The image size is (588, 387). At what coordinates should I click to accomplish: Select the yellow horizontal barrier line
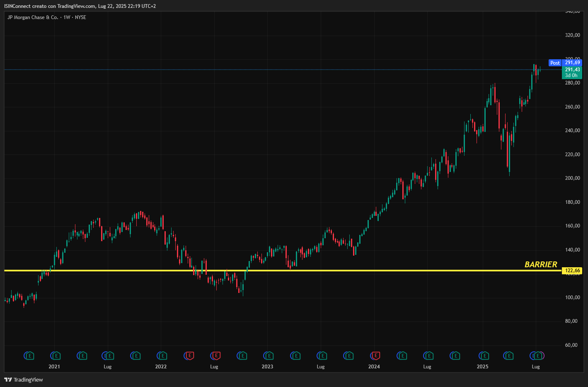(x=283, y=271)
